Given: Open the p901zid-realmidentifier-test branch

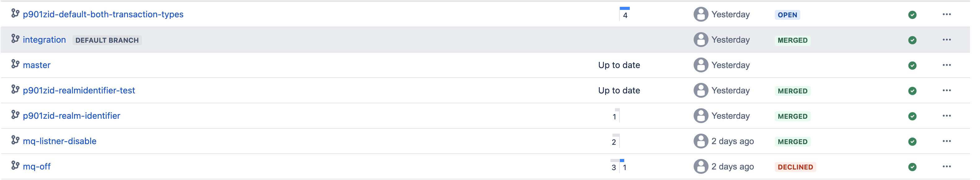Looking at the screenshot, I should [x=79, y=90].
